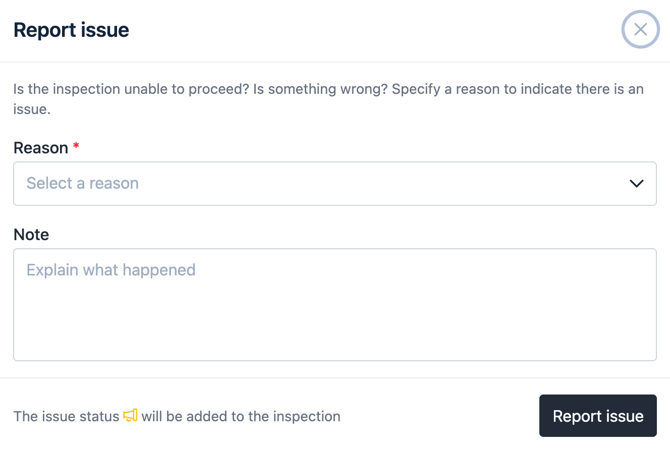Submit with the dark Report issue button

[597, 416]
